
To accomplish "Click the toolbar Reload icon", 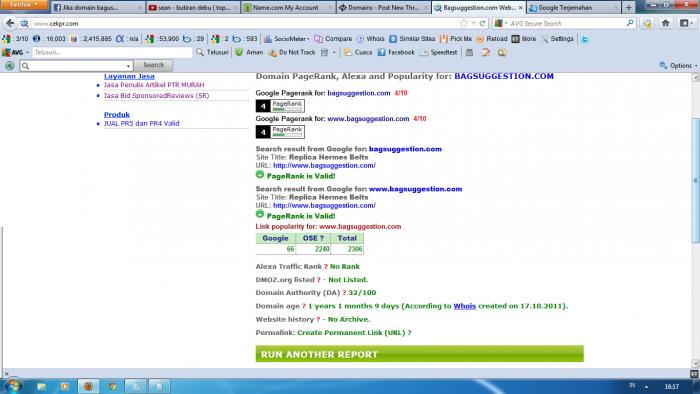I will click(492, 39).
